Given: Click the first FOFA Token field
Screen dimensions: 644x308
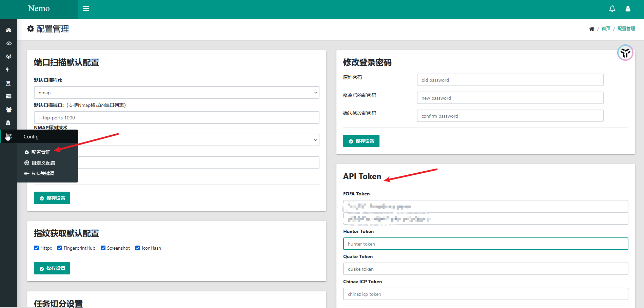Looking at the screenshot, I should (486, 206).
